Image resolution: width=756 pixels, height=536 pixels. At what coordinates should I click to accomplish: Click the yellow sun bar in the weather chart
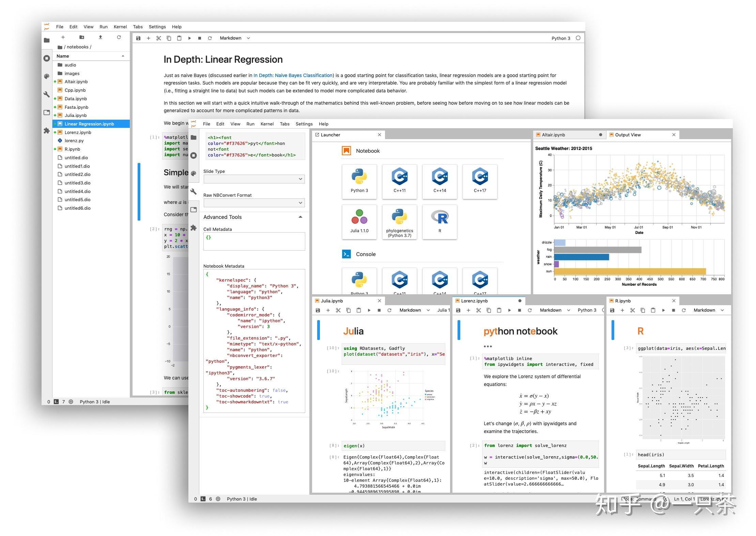[630, 271]
